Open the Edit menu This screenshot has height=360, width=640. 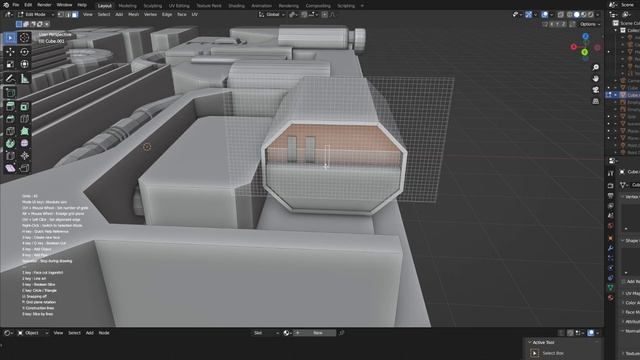28,5
